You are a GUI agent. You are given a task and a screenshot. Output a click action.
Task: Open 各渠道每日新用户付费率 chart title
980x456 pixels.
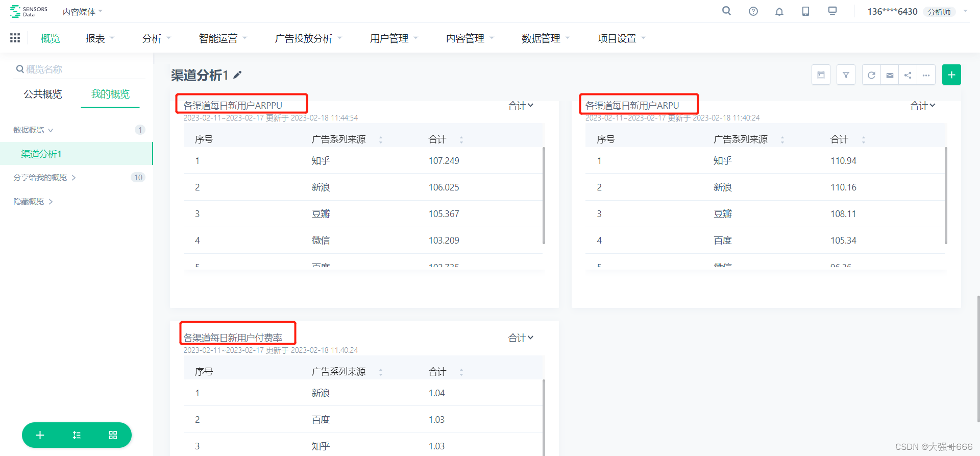click(x=233, y=338)
